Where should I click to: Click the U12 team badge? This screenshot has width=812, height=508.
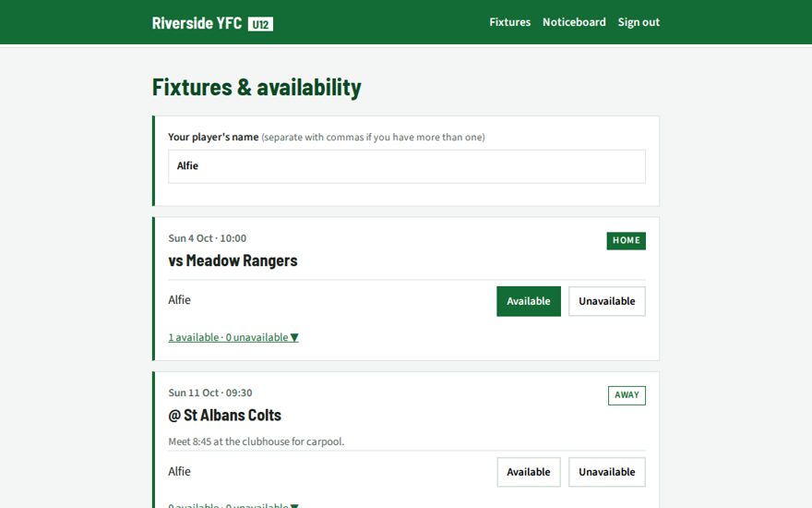pos(260,24)
